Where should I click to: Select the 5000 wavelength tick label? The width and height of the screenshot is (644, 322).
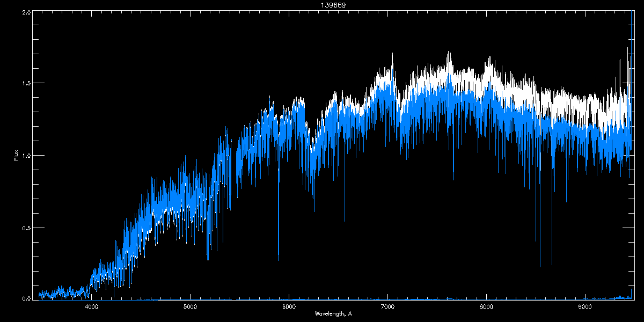coord(191,306)
